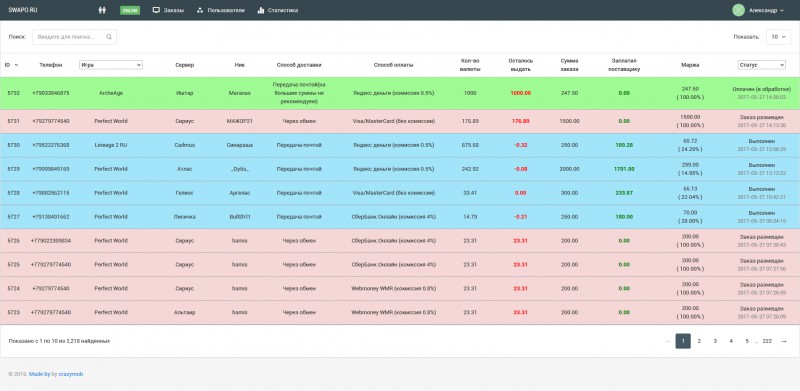This screenshot has height=391, width=800.
Task: Open the Статус filter dropdown
Action: [761, 65]
